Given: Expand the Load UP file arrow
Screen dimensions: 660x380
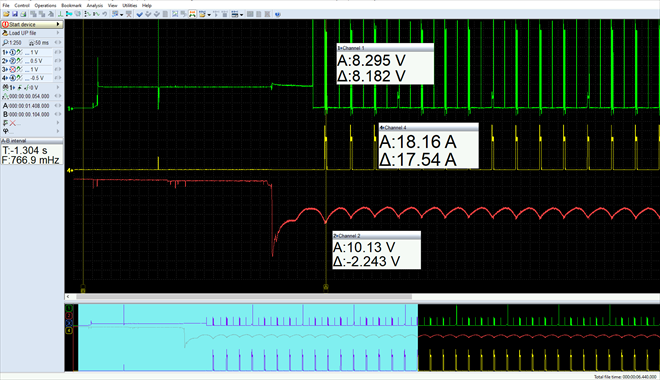Looking at the screenshot, I should point(58,33).
